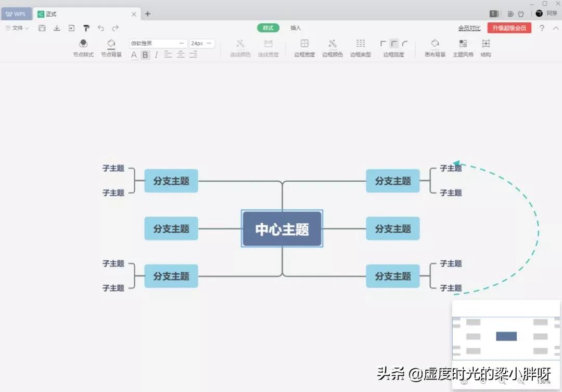The image size is (562, 392).
Task: Expand the font family dropdown
Action: pos(182,43)
